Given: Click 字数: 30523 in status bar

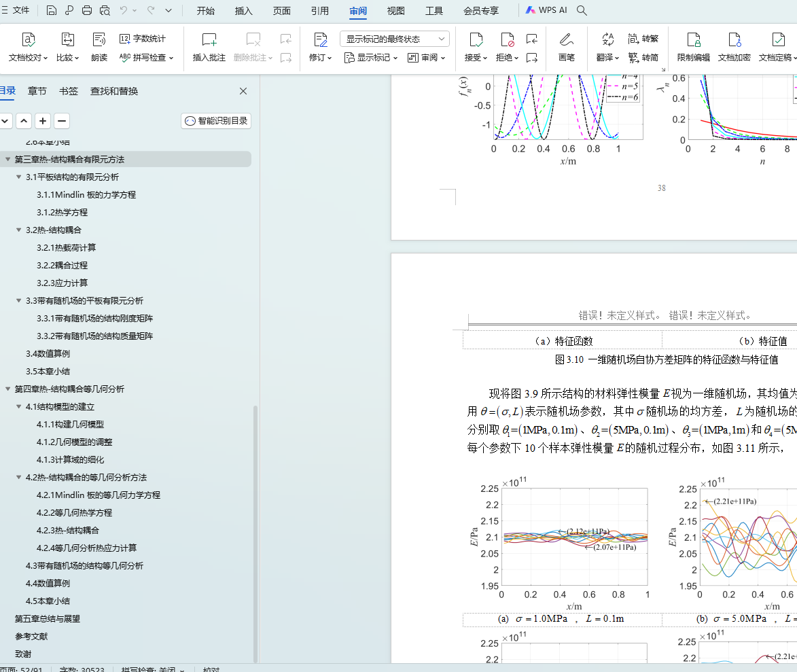Looking at the screenshot, I should tap(82, 669).
